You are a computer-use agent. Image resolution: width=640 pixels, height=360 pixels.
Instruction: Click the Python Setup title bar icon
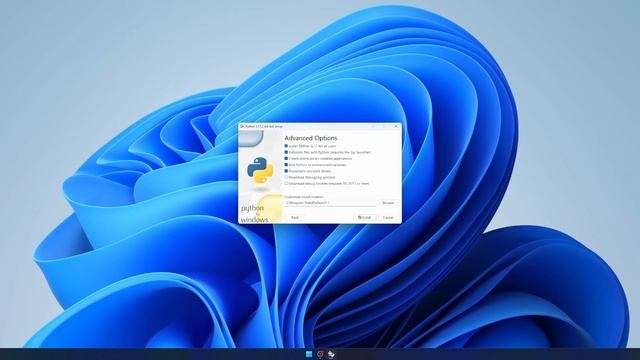(242, 127)
